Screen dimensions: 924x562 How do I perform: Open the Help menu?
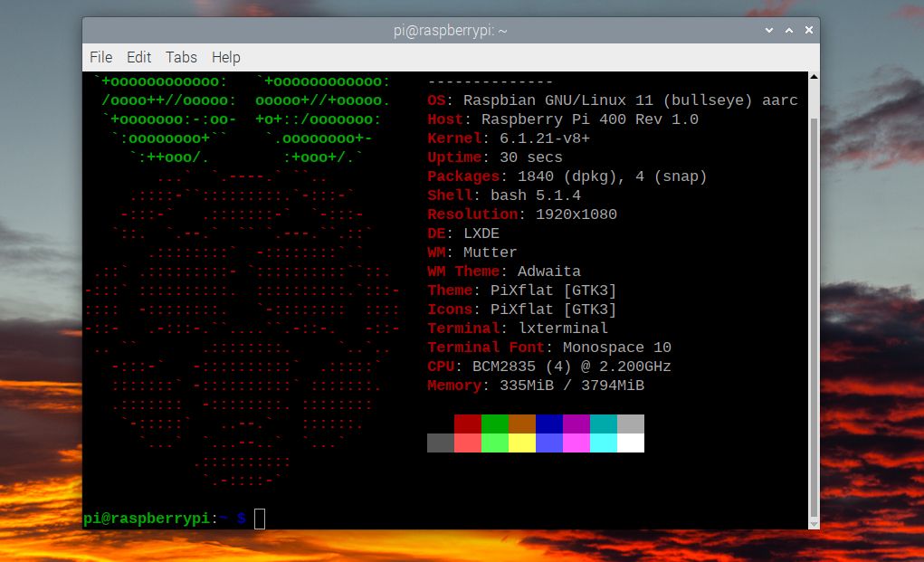[224, 57]
